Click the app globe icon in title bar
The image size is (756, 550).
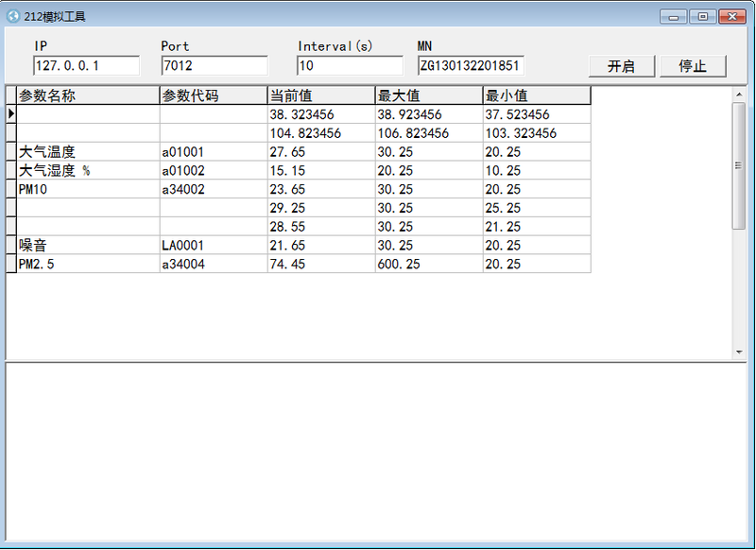click(13, 16)
